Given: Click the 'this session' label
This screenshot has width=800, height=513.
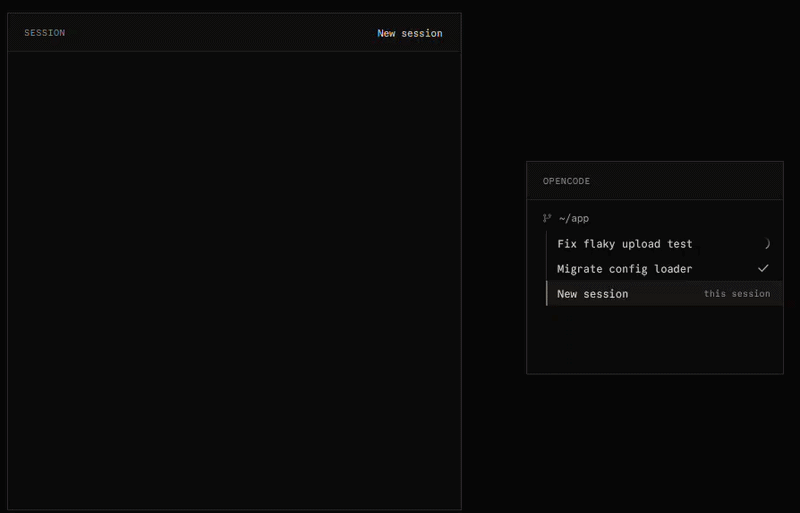Looking at the screenshot, I should pyautogui.click(x=737, y=294).
